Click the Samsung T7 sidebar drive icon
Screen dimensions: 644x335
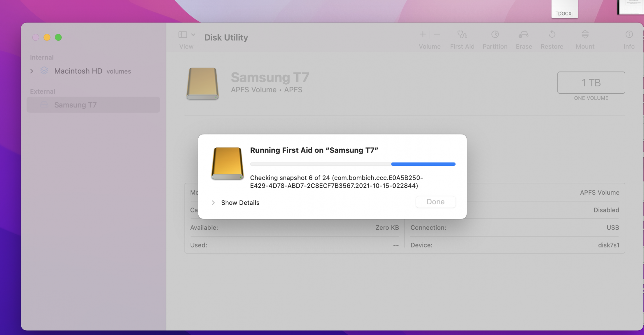click(44, 105)
